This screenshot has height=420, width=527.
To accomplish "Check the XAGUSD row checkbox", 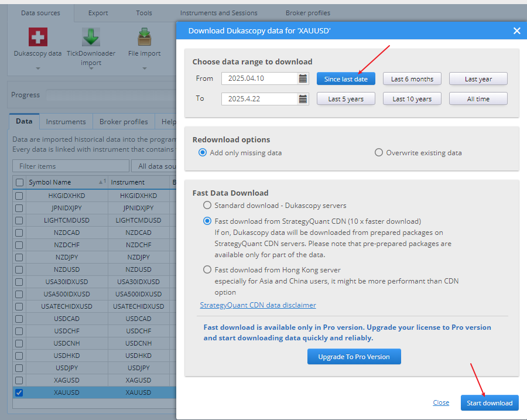I will pos(19,380).
